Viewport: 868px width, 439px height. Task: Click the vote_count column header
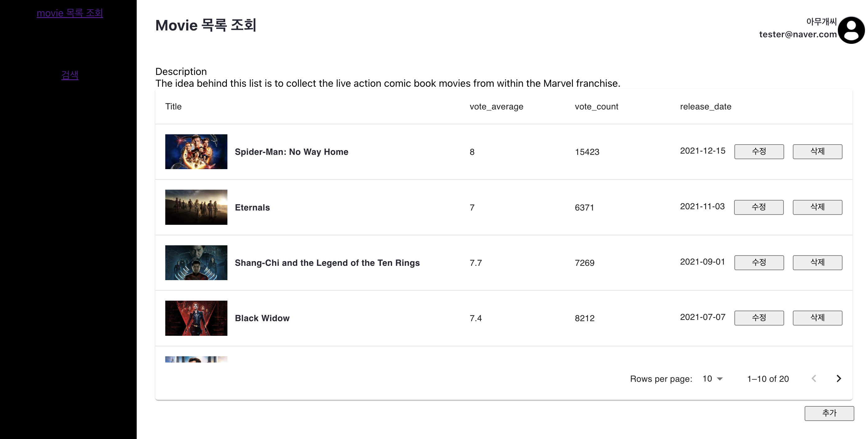[596, 107]
